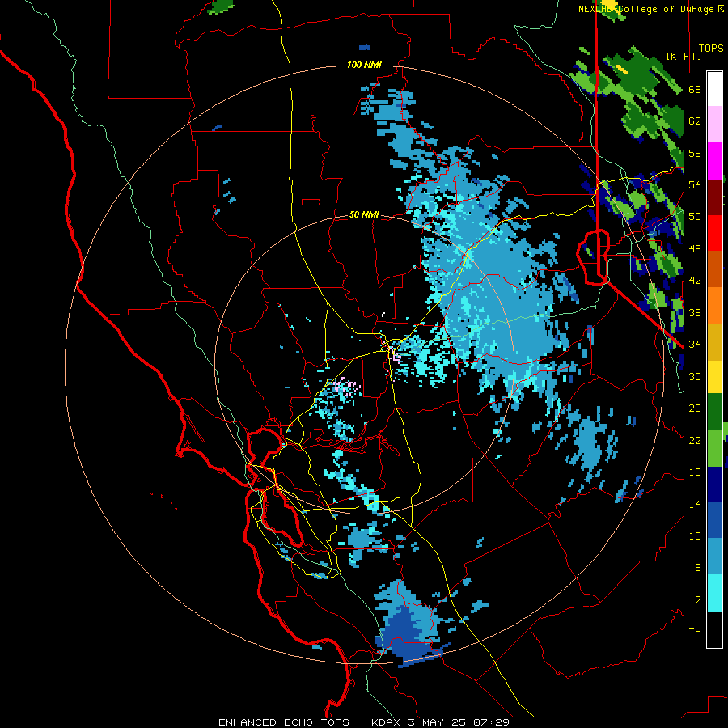Select the bright red legend swatch
728x728 pixels.
[714, 233]
